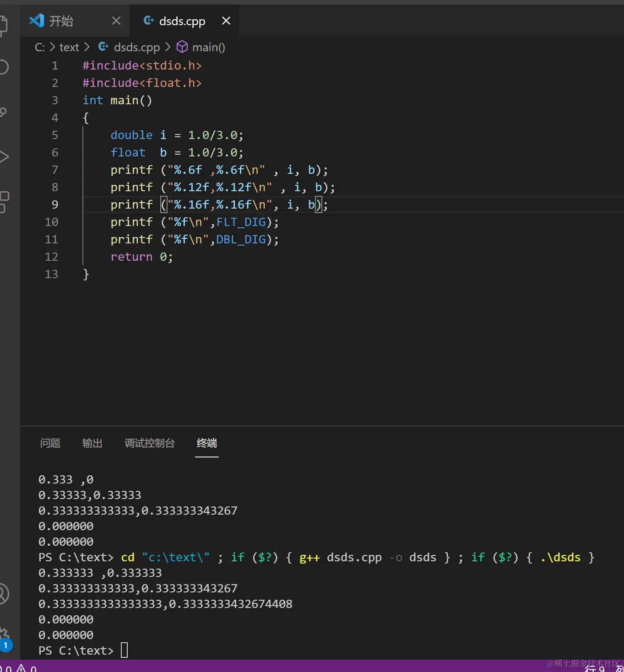Switch to the 输出 panel tab
The width and height of the screenshot is (624, 672).
(92, 443)
